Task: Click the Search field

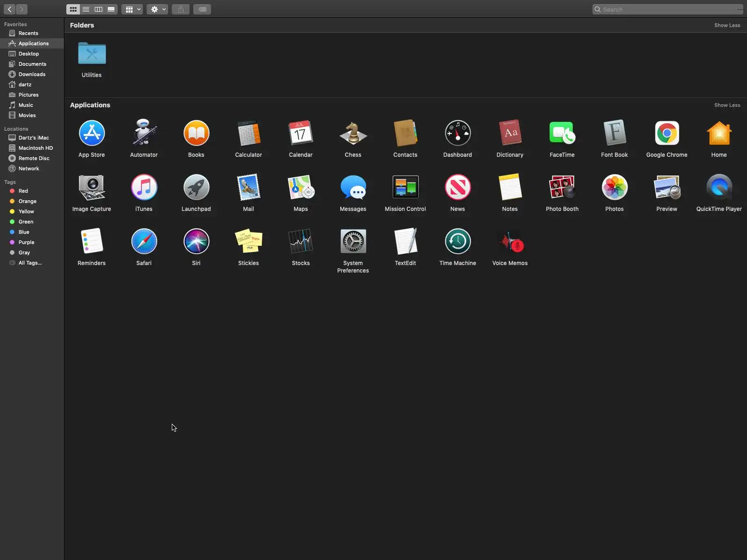Action: point(668,9)
